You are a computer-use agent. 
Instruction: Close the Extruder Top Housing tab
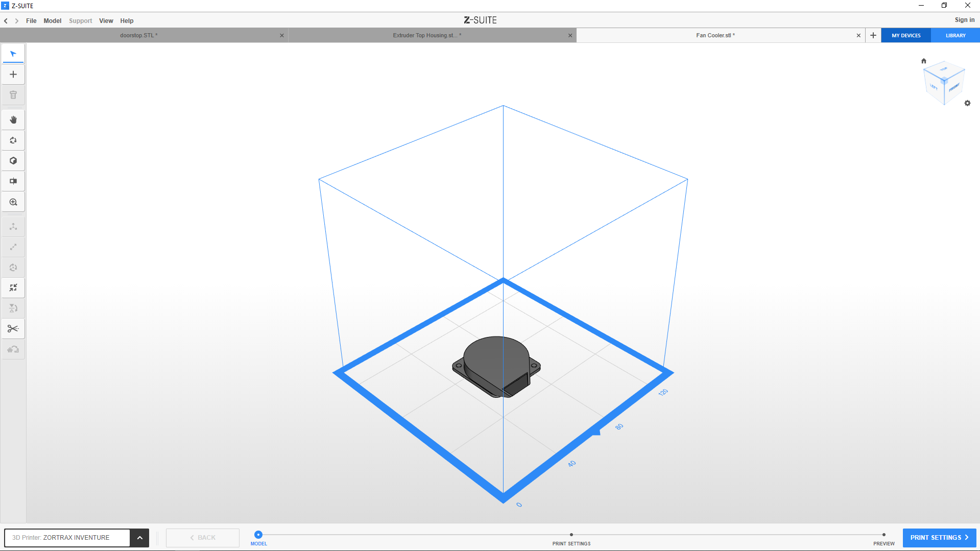pos(570,35)
